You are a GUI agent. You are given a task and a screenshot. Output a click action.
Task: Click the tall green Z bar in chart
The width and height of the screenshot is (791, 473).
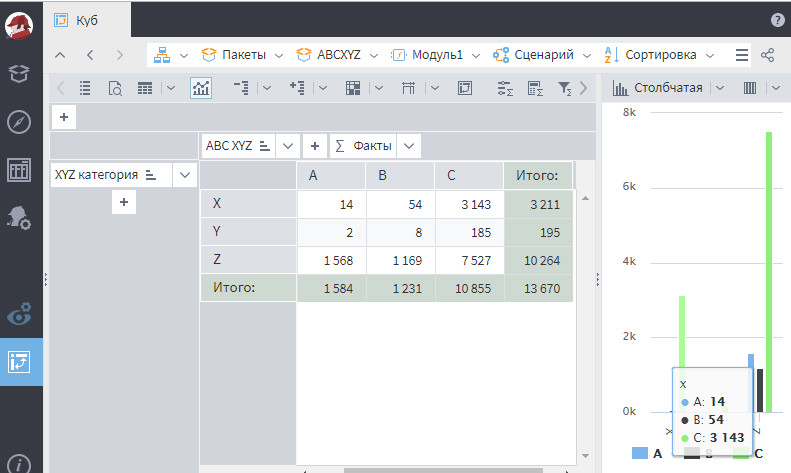tap(769, 270)
